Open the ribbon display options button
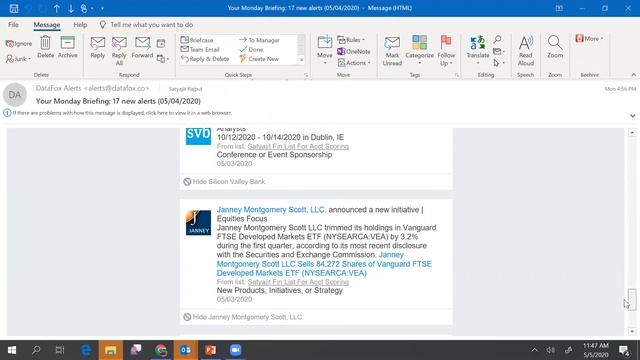Viewport: 640px width, 360px height. pyautogui.click(x=559, y=8)
